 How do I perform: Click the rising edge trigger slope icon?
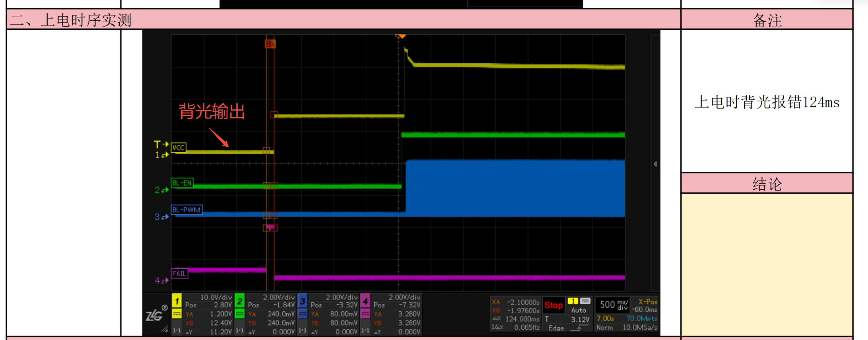pos(579,328)
